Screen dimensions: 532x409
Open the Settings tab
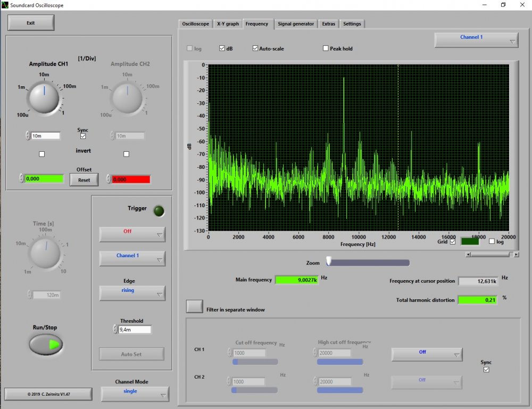[352, 24]
